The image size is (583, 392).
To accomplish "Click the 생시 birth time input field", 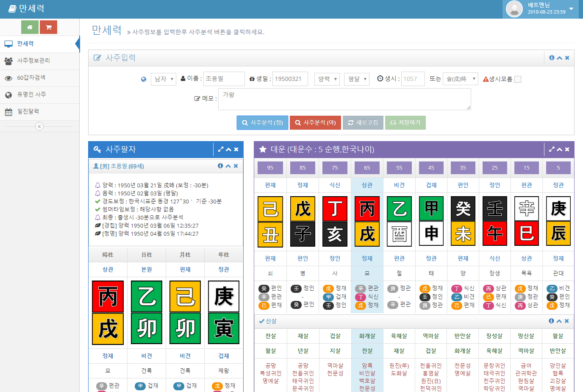I will 413,79.
